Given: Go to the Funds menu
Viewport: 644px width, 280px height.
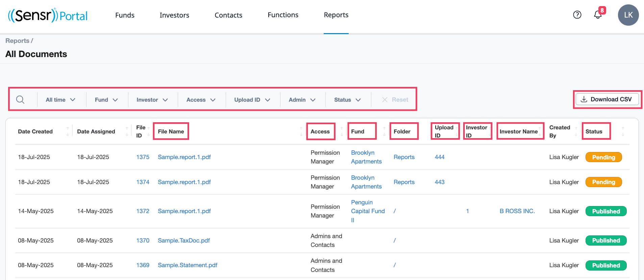Looking at the screenshot, I should (x=125, y=15).
